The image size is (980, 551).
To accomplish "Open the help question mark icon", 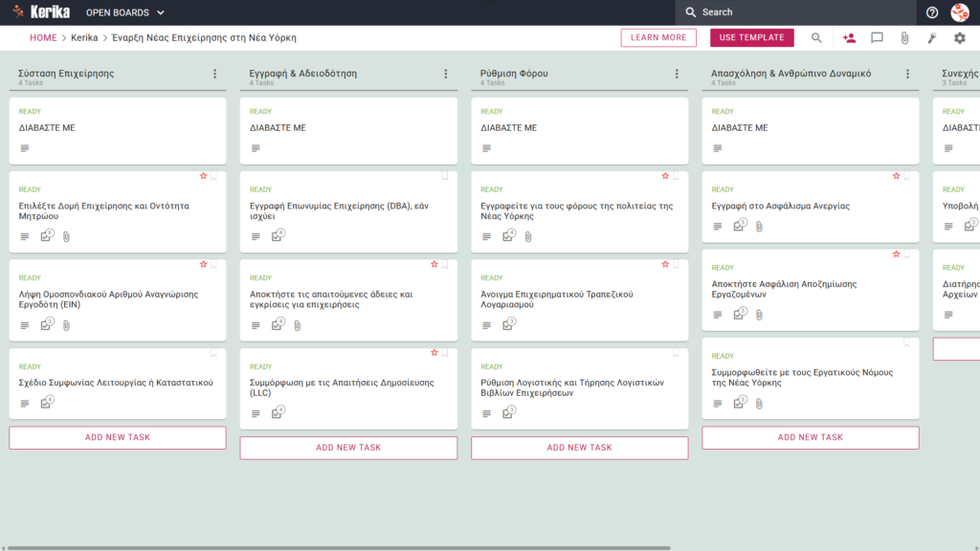I will click(932, 12).
